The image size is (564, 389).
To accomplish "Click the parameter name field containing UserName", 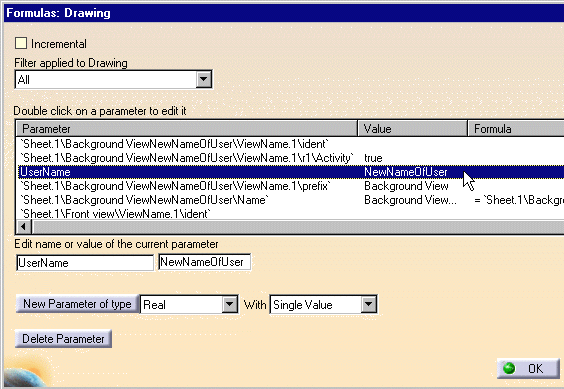I will click(85, 263).
